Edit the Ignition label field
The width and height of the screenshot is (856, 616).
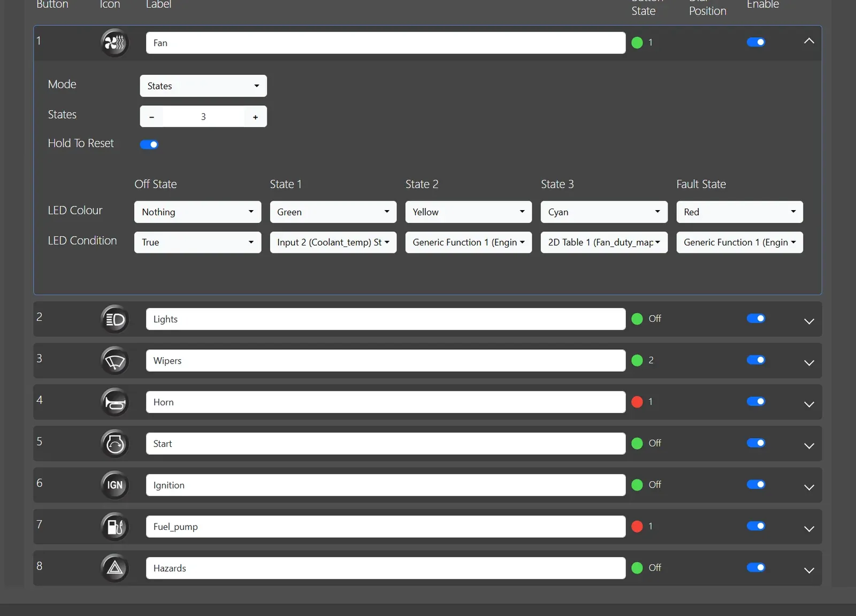386,485
